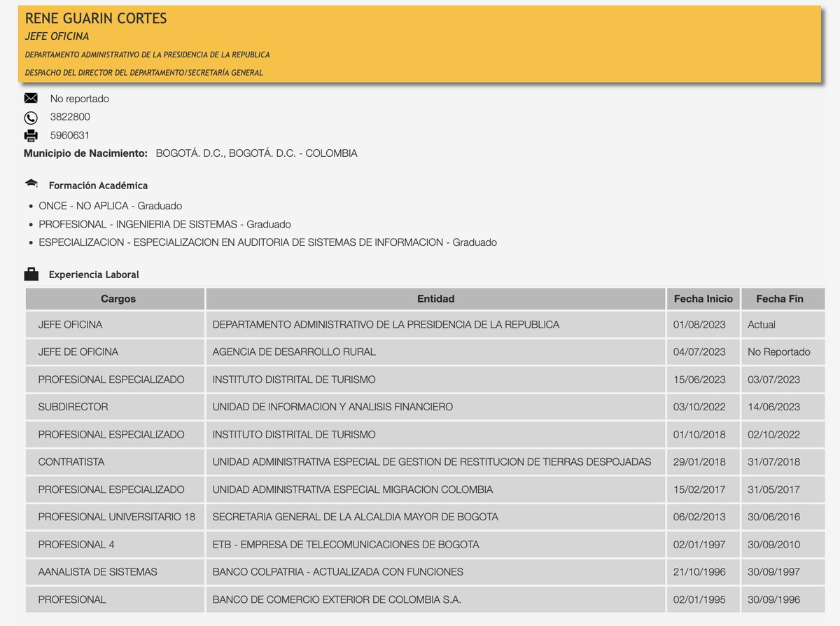The width and height of the screenshot is (840, 626).
Task: Select the name RENE GUARIN CORTES
Action: pos(96,19)
